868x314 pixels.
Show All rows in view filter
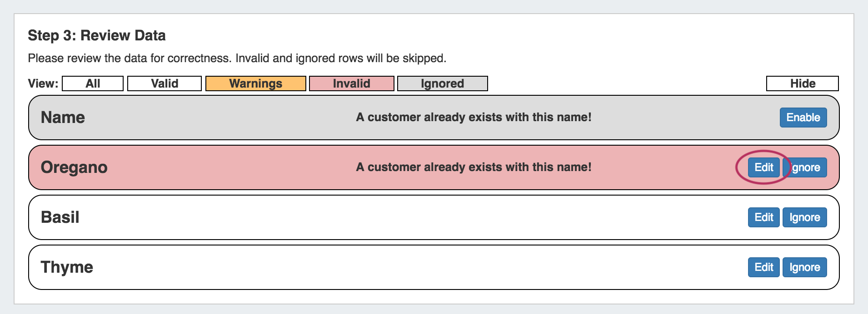tap(93, 83)
